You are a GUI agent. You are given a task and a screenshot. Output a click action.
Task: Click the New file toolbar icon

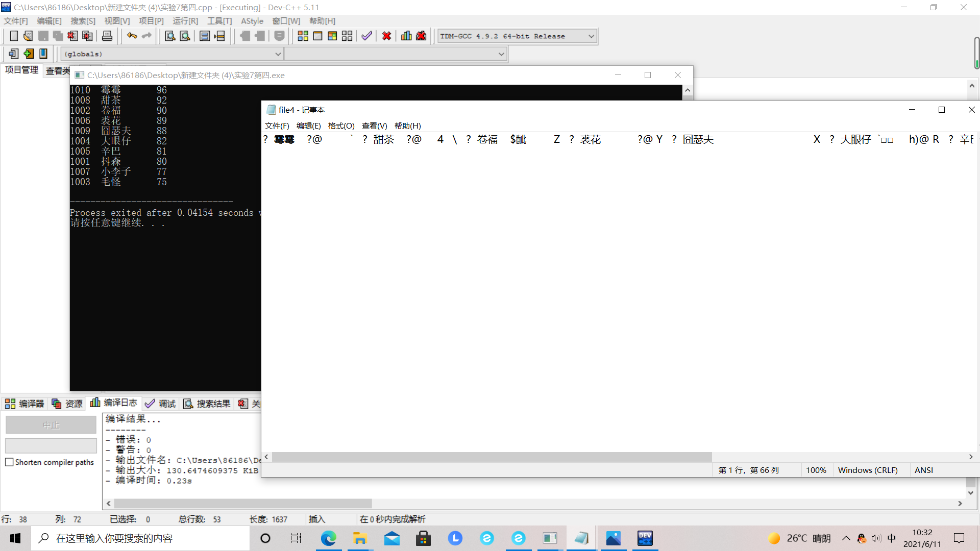(14, 36)
